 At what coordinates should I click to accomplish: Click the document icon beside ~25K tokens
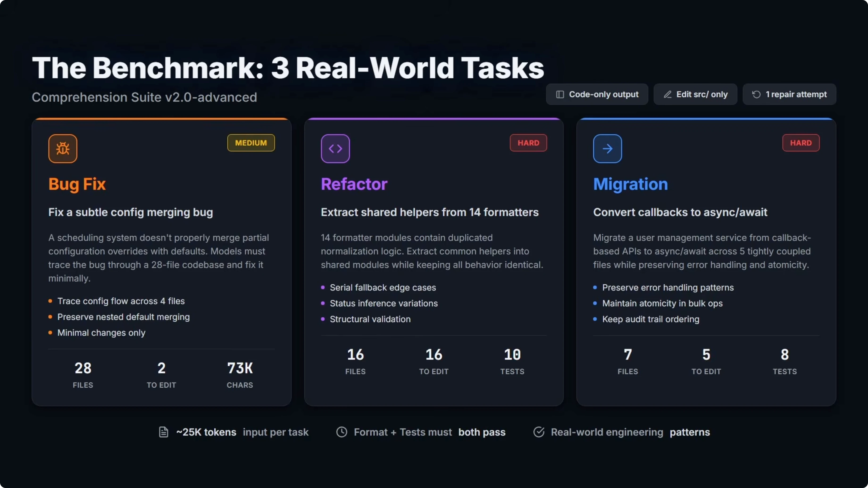coord(163,432)
